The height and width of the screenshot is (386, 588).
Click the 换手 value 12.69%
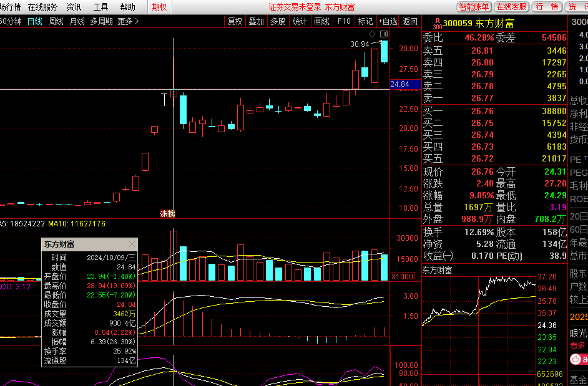(x=479, y=233)
